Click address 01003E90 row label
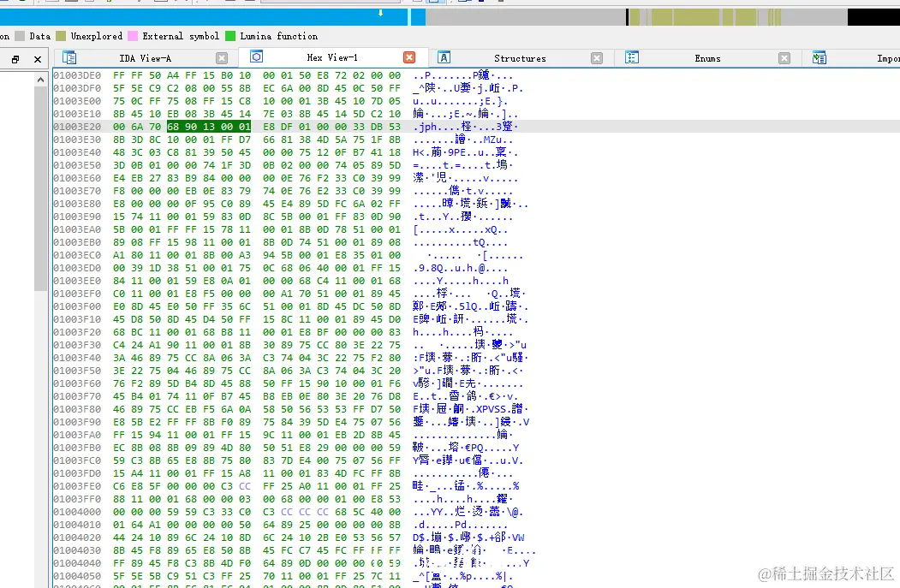This screenshot has width=900, height=588. coord(77,217)
